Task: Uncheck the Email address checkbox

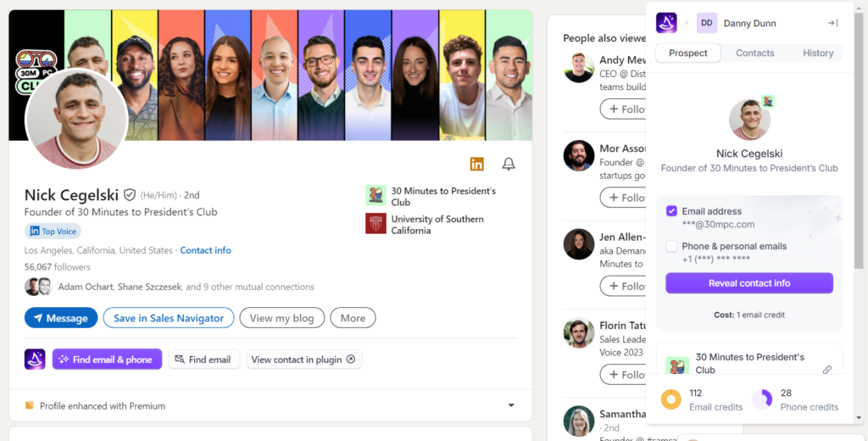Action: (671, 211)
